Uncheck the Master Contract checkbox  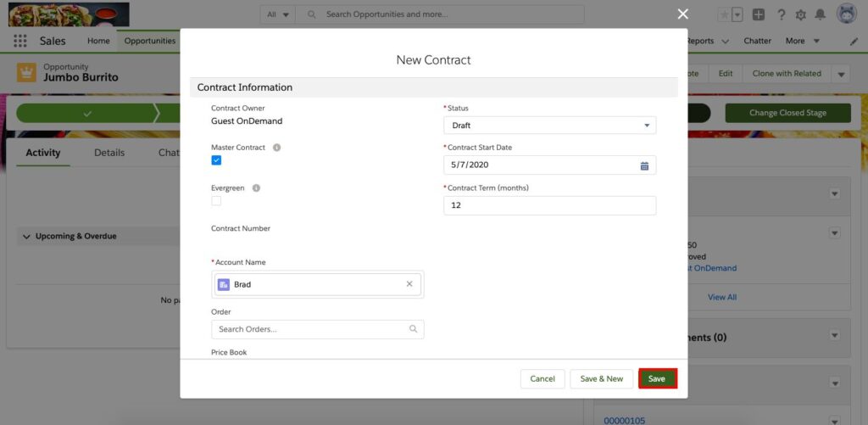coord(216,160)
